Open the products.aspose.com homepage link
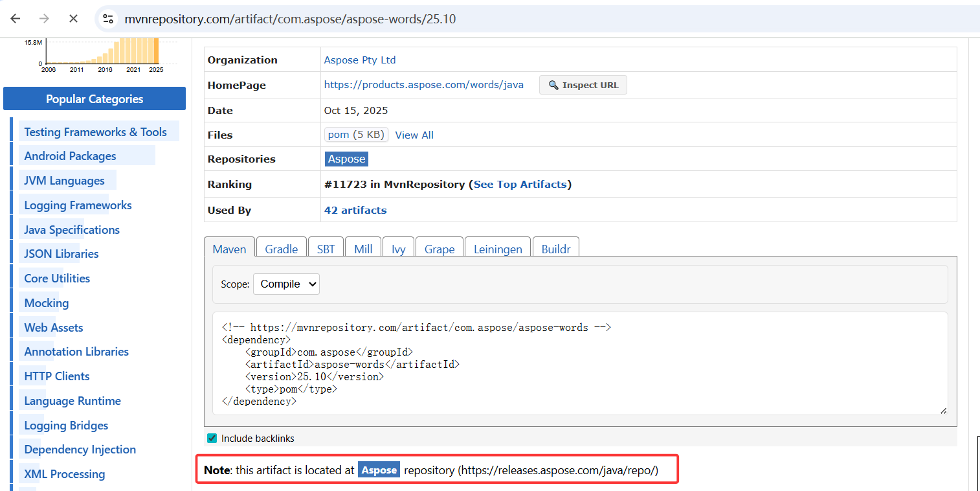980x491 pixels. (423, 85)
